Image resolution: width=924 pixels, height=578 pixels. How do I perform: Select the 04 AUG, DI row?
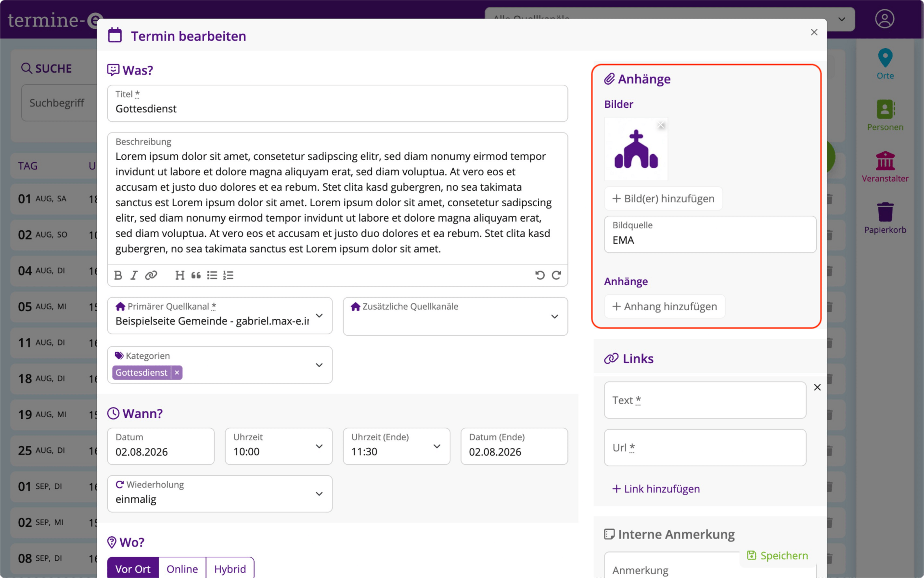(x=53, y=271)
